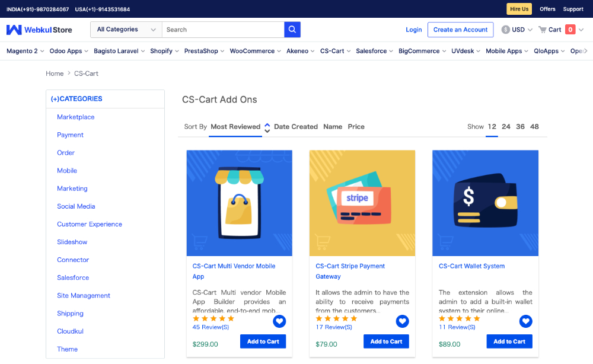Show 36 items per page
Image resolution: width=593 pixels, height=364 pixels.
[x=521, y=127]
